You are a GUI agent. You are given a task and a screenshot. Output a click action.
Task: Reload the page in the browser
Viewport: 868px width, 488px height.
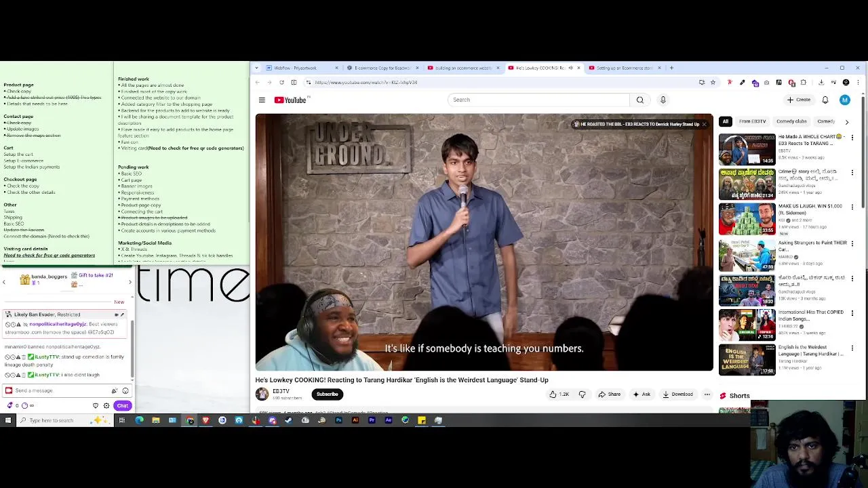coord(281,82)
